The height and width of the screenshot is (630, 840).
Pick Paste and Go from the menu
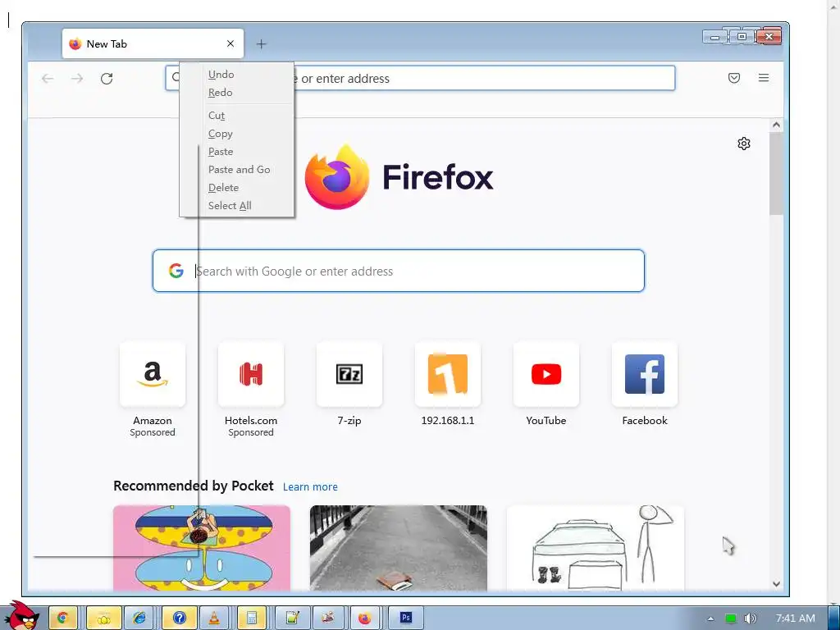tap(239, 170)
